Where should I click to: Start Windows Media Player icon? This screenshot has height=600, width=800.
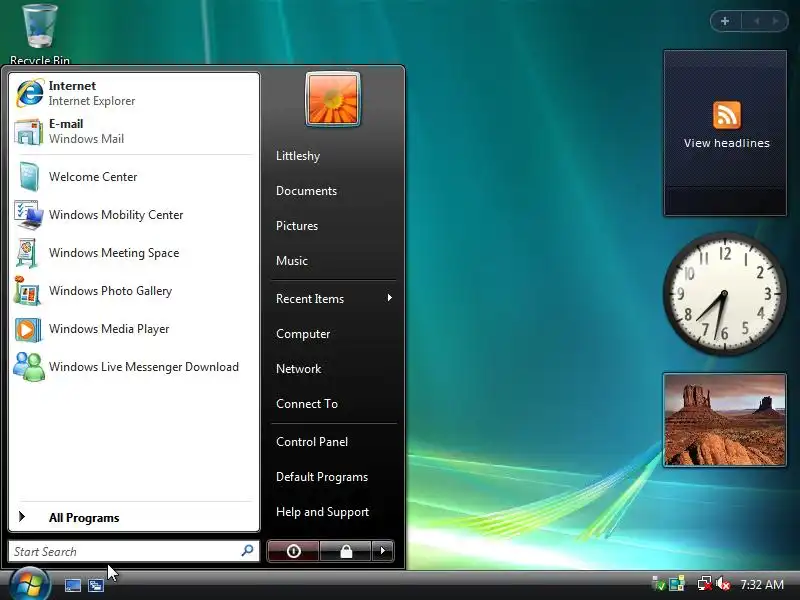[28, 329]
